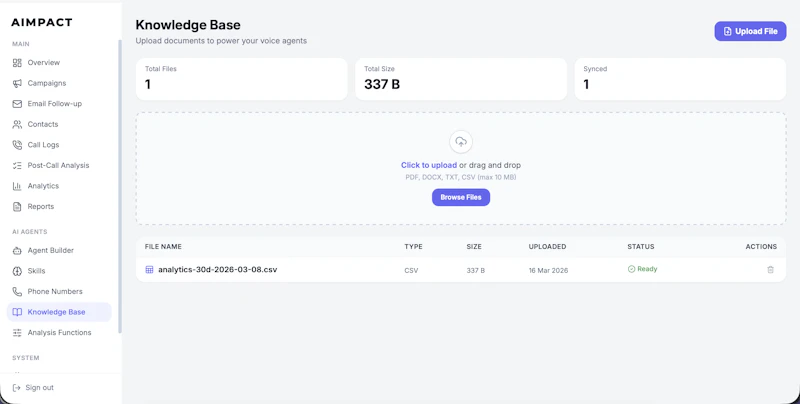Click the STATUS column header

(640, 246)
